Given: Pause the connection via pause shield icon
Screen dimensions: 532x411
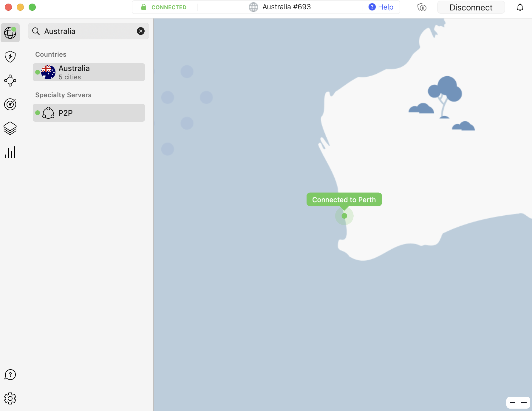Looking at the screenshot, I should pyautogui.click(x=422, y=7).
